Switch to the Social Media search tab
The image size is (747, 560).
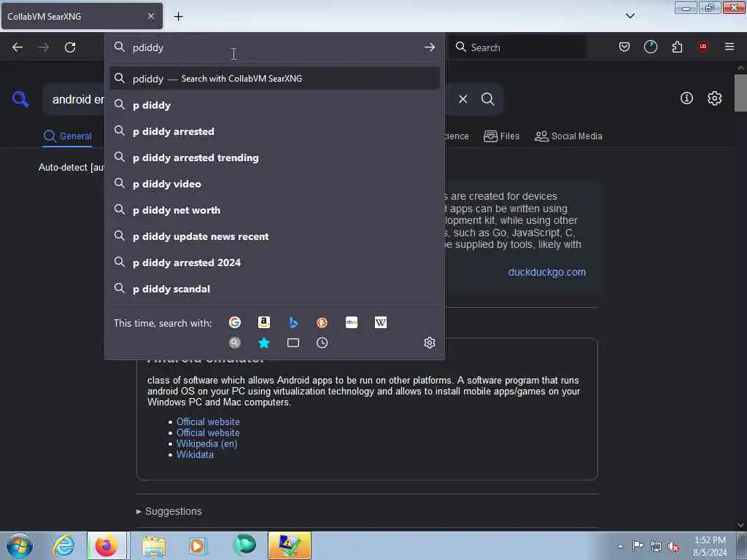click(568, 136)
